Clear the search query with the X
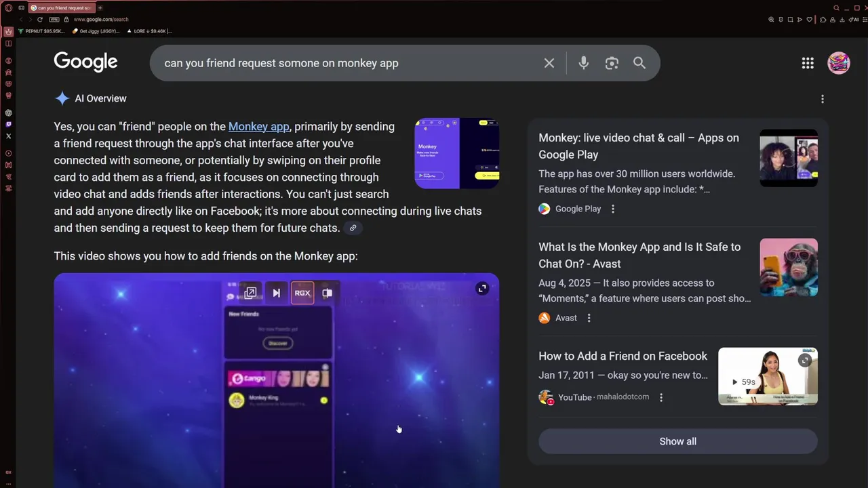 549,63
